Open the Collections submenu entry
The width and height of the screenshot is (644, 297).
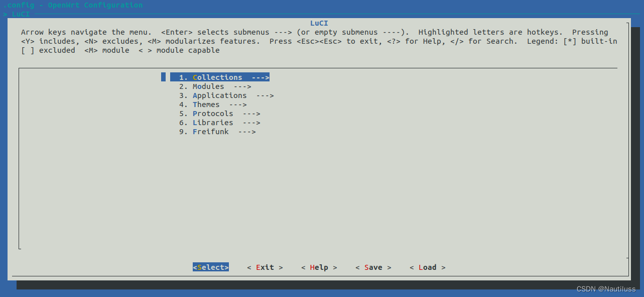click(220, 77)
